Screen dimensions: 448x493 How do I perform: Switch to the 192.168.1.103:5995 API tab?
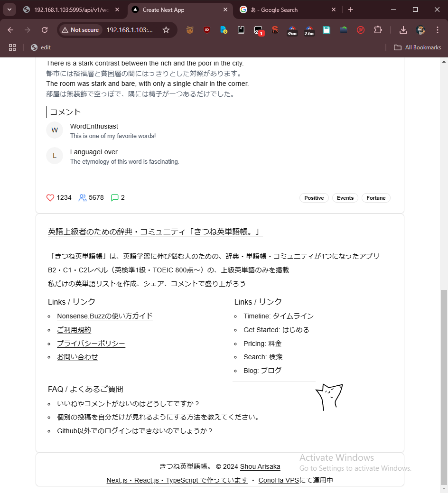point(69,9)
